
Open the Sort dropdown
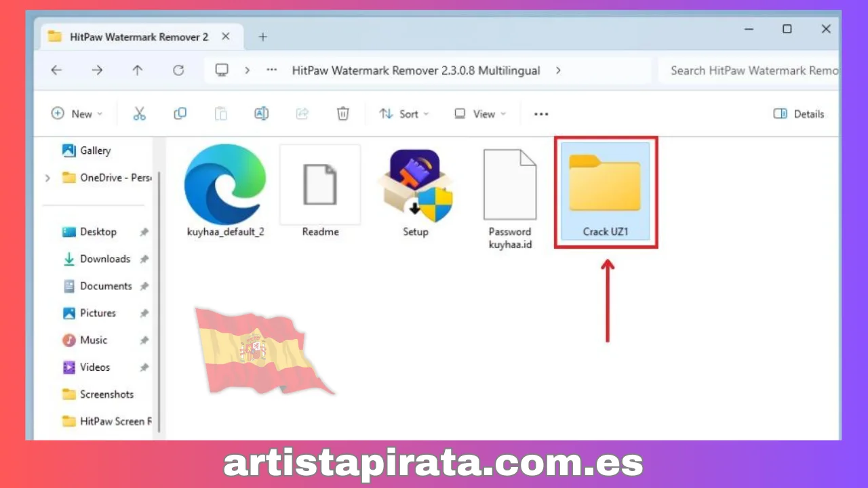[x=403, y=114]
